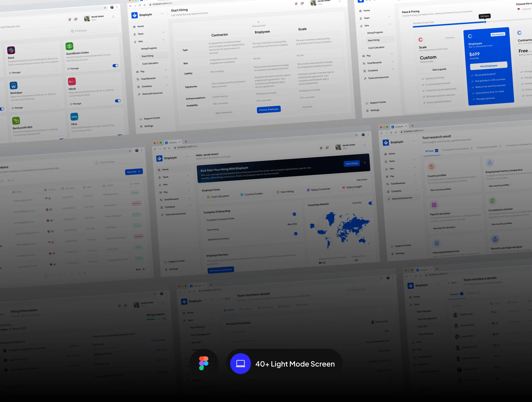This screenshot has height=402, width=532.
Task: Open the See country profiles link under Country profiles
Action: pyautogui.click(x=441, y=189)
